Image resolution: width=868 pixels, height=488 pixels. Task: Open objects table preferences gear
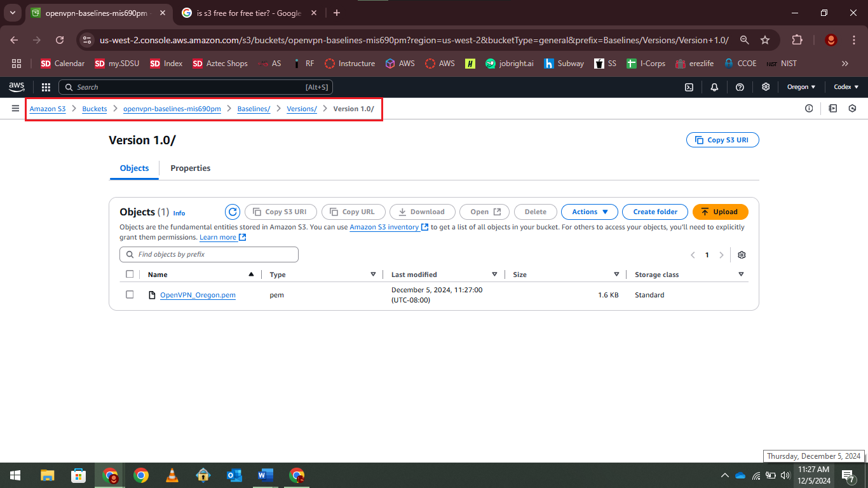click(742, 255)
